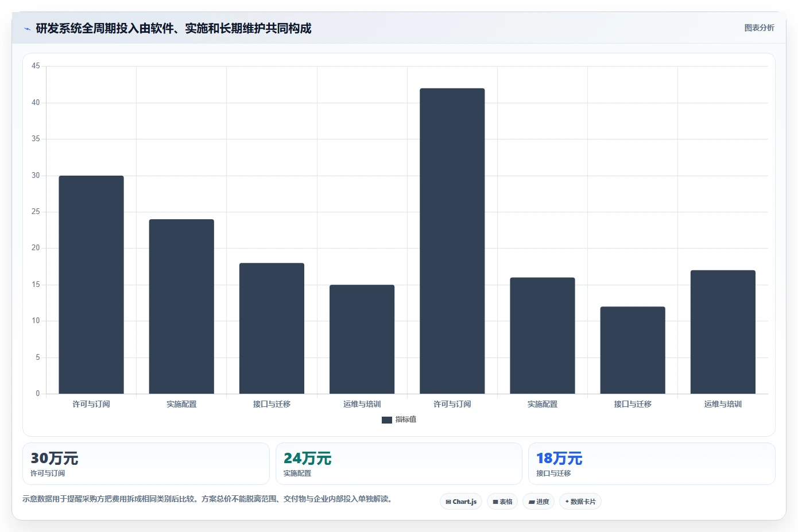Open the 图表分析 label in header
This screenshot has height=532, width=798.
point(759,28)
